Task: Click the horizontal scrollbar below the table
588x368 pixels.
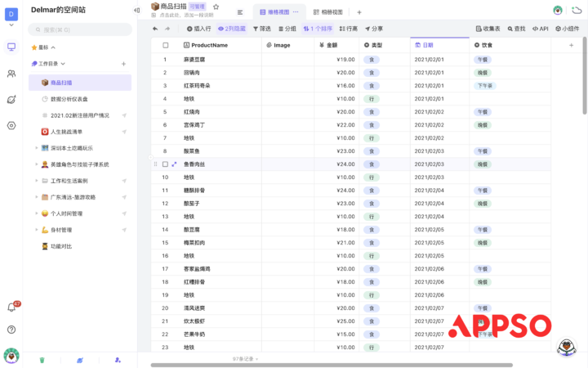Action: pyautogui.click(x=332, y=365)
